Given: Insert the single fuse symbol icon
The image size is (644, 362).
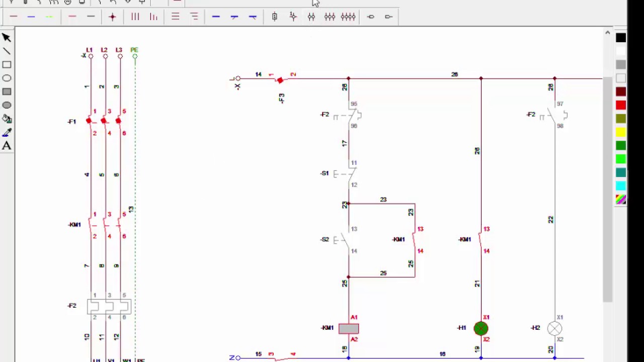Looking at the screenshot, I should [x=275, y=17].
